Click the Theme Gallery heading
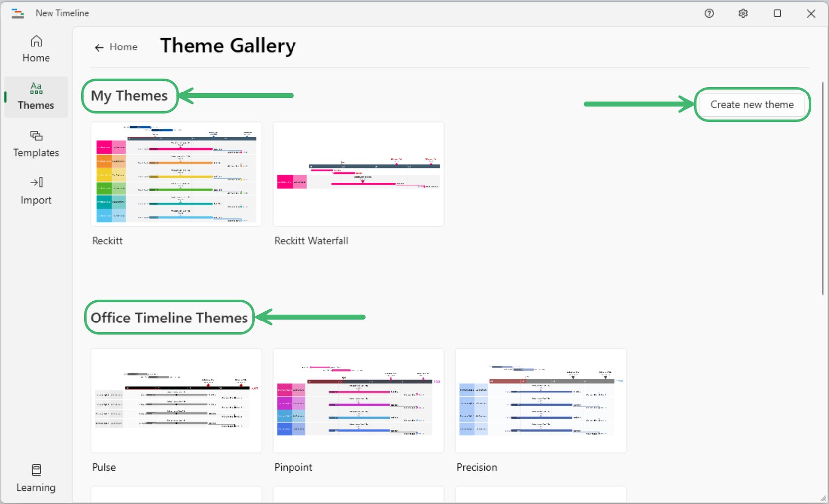The image size is (829, 504). click(x=228, y=46)
